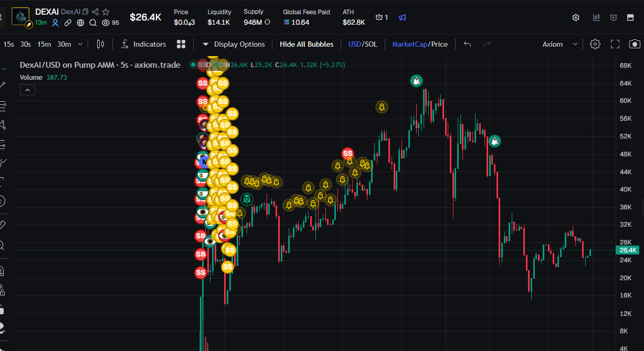Click Hide All Bubbles
644x351 pixels.
pos(307,44)
